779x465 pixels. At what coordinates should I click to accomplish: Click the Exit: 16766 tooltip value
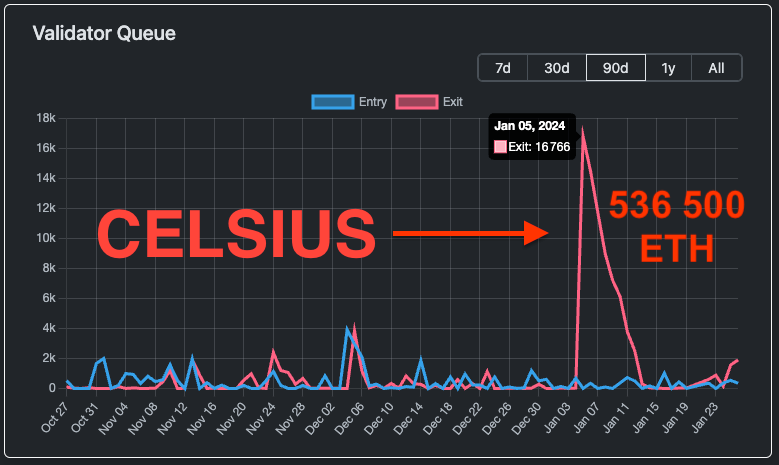pos(539,147)
